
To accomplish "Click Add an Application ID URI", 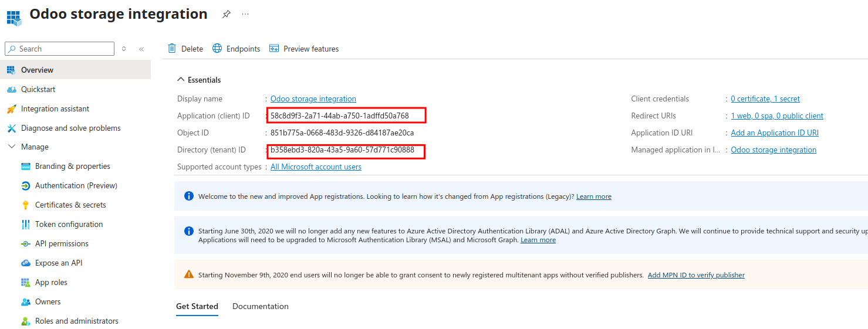I will [775, 133].
